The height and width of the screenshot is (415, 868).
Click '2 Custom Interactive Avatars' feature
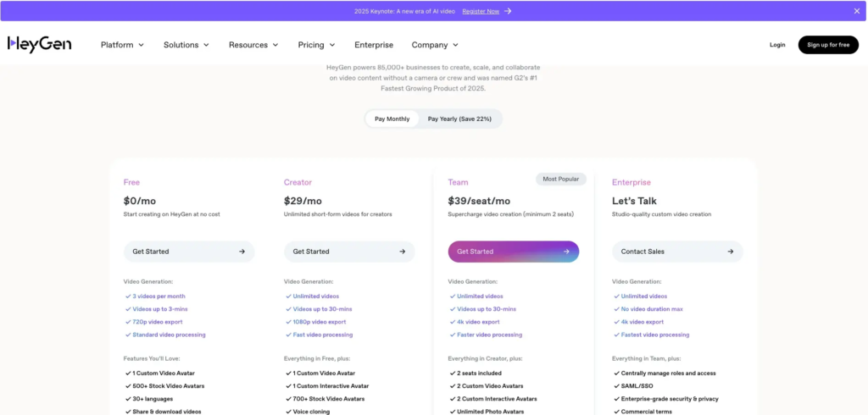tap(497, 398)
